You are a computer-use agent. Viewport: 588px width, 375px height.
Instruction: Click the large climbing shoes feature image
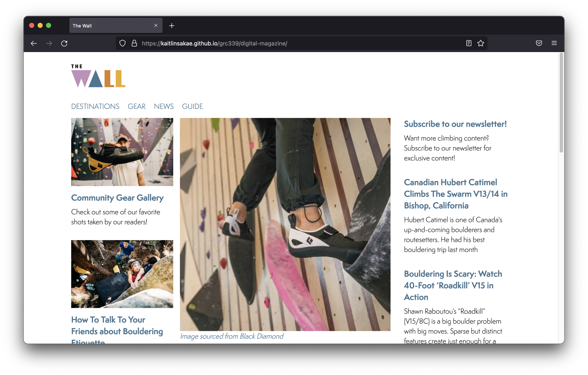tap(285, 224)
